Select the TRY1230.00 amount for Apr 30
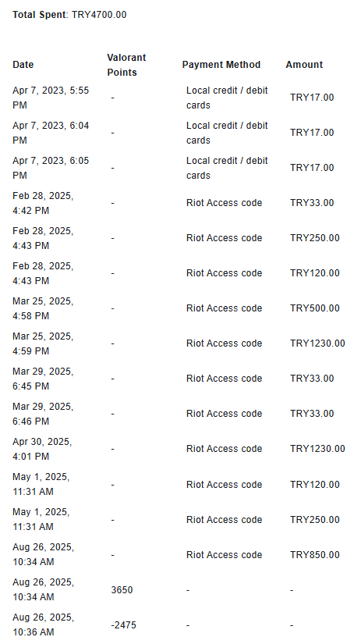 317,449
